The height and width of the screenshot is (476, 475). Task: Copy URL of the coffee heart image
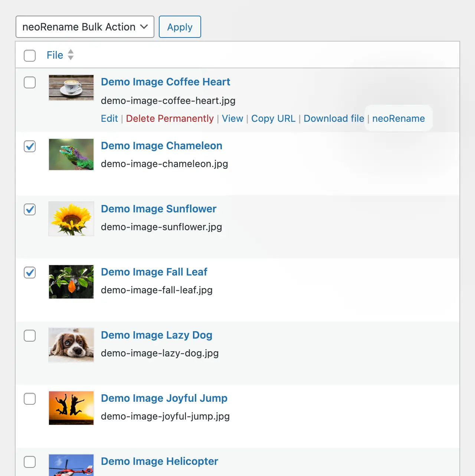click(x=273, y=118)
